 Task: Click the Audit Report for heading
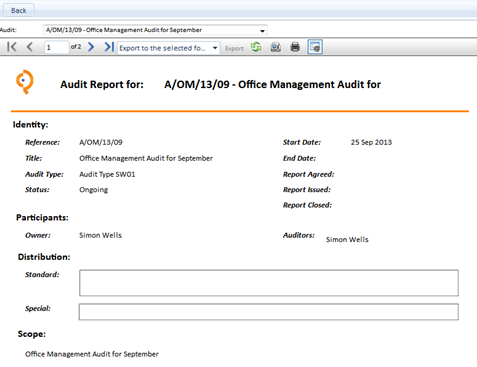click(102, 84)
